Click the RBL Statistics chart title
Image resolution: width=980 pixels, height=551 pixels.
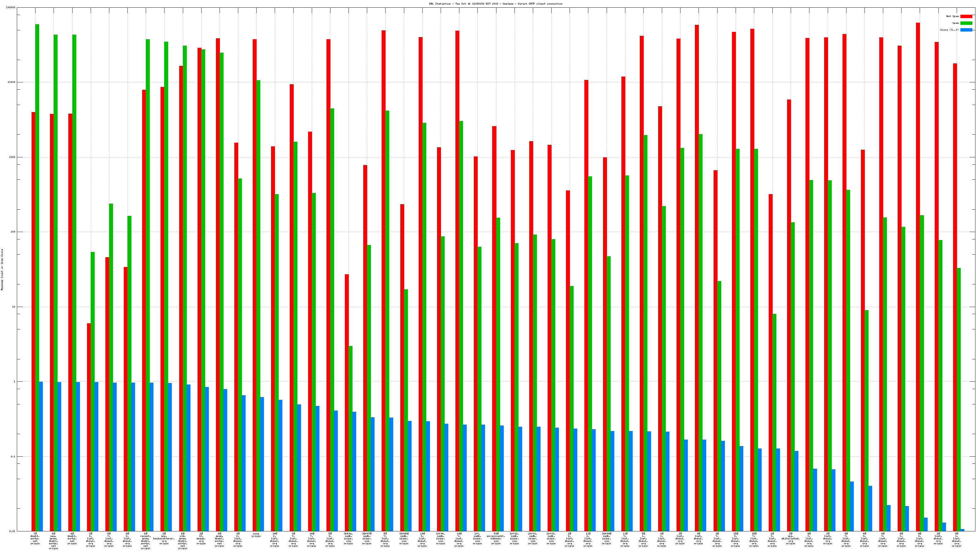(495, 4)
